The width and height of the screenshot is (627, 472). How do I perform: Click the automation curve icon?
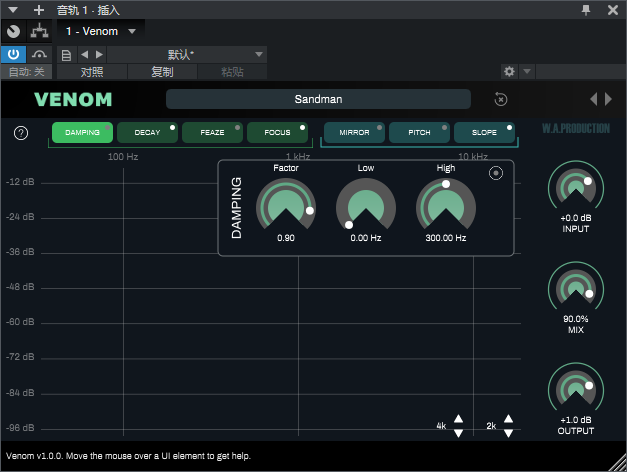click(39, 54)
